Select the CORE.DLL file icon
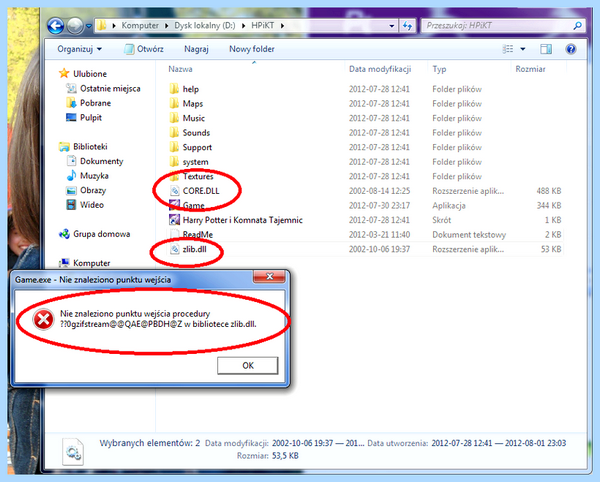Image resolution: width=600 pixels, height=482 pixels. coord(174,191)
